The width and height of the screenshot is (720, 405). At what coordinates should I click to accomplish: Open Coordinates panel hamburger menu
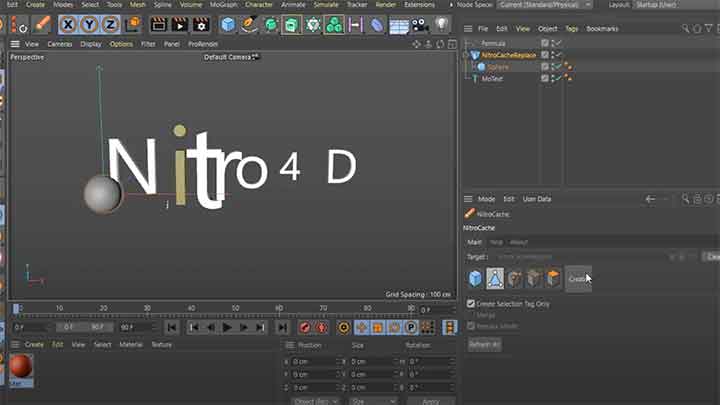tap(290, 345)
